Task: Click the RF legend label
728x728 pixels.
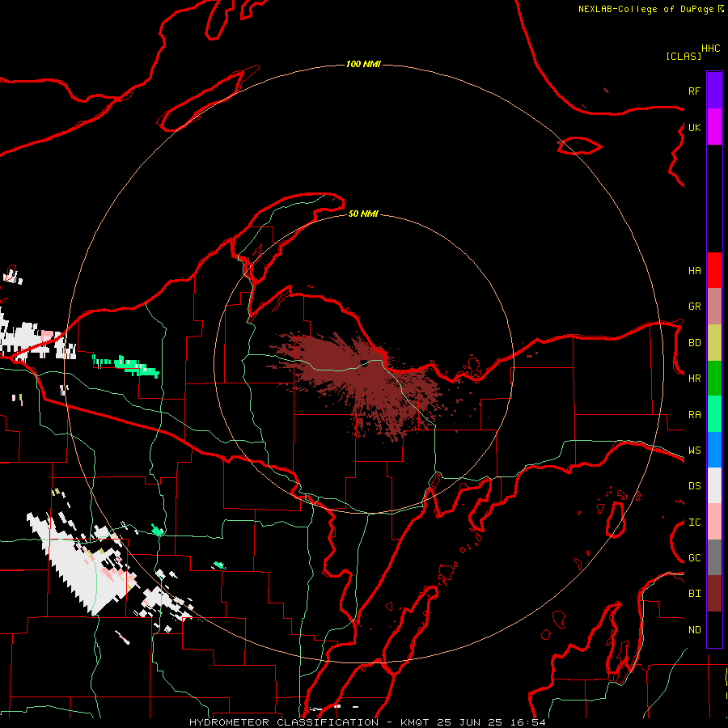Action: pos(694,91)
